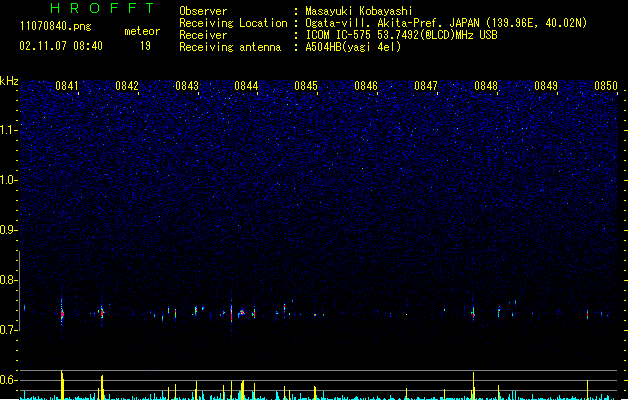Click the yellow power spike before 0848
Viewport: 629px width, 400px height.
click(x=473, y=385)
